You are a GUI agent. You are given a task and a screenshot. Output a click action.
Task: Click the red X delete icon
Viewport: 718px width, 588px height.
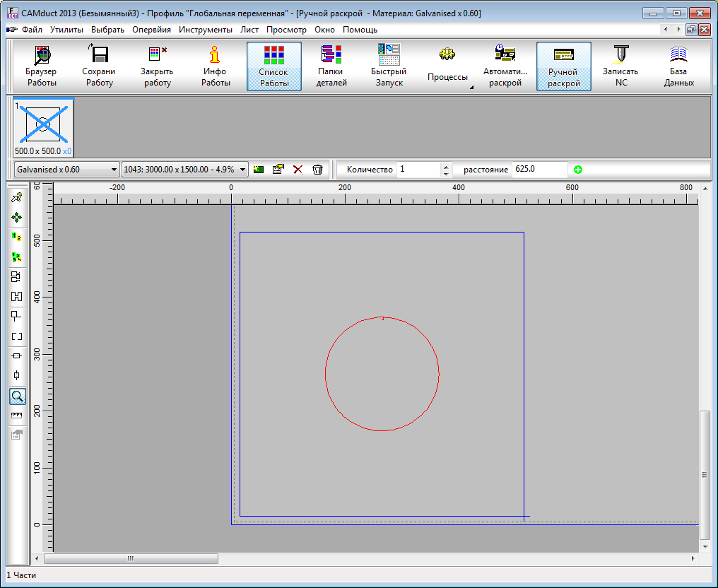tap(298, 170)
